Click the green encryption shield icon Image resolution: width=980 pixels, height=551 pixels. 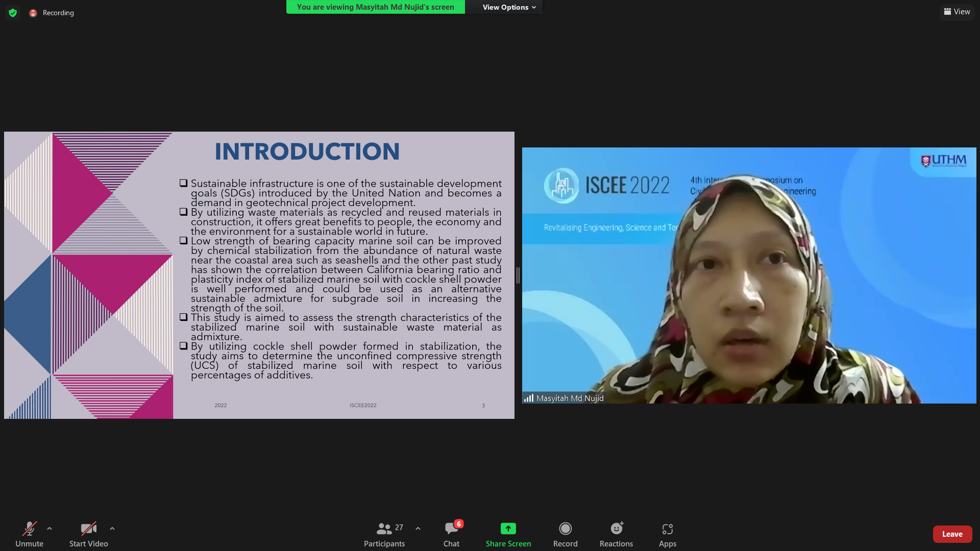tap(13, 13)
